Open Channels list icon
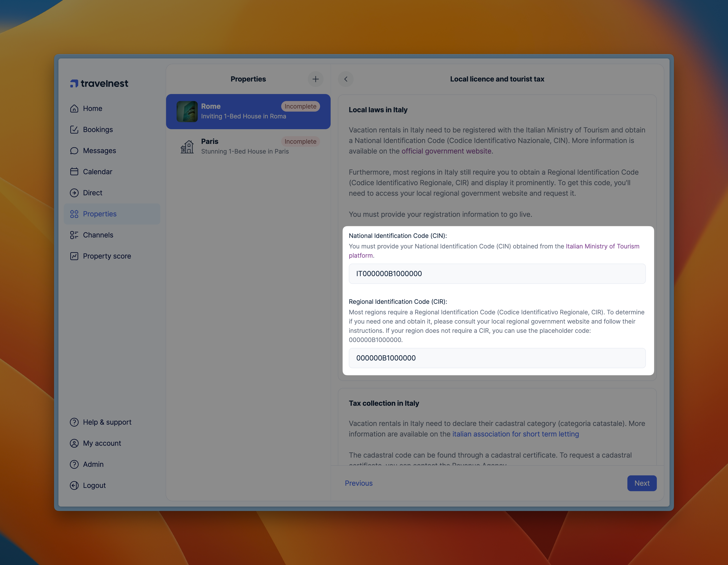Screen dimensions: 728x565 point(74,235)
